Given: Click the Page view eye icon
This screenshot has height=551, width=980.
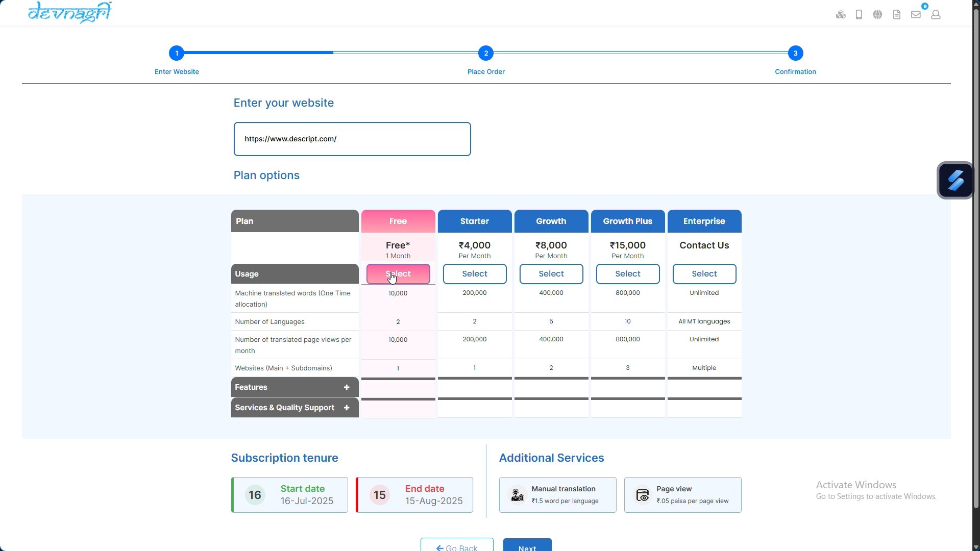Looking at the screenshot, I should pyautogui.click(x=642, y=495).
